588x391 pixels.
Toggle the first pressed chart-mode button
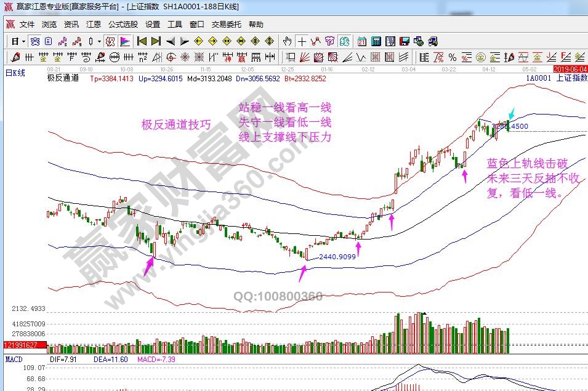[x=35, y=42]
